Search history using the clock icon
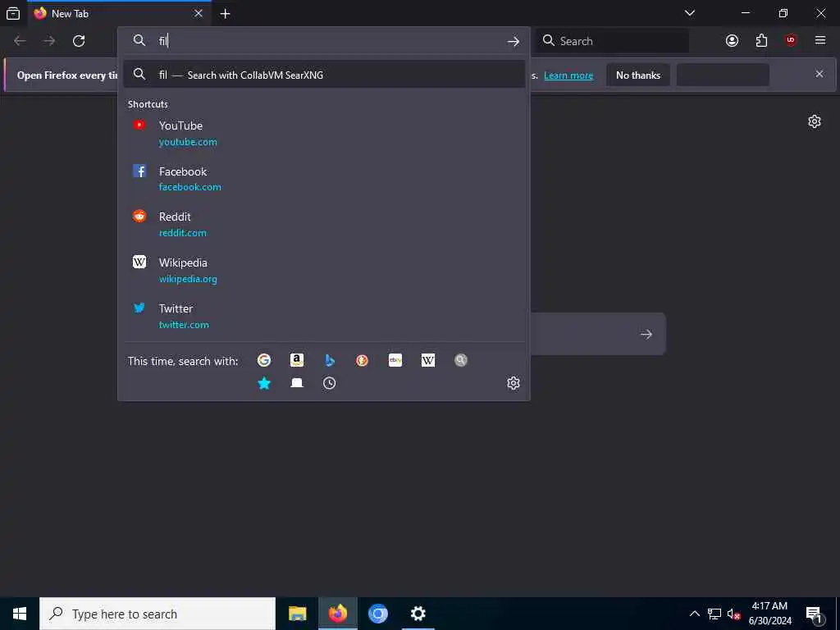This screenshot has width=840, height=630. click(330, 383)
